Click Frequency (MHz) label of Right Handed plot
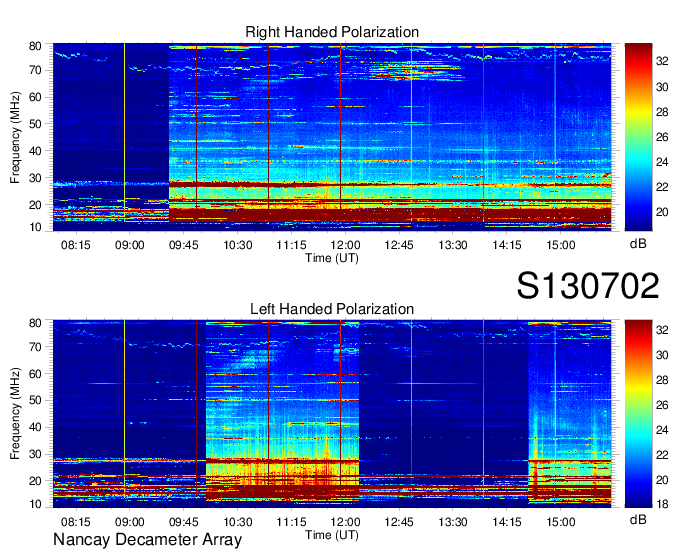Screen dimensions: 680x552 tap(15, 137)
